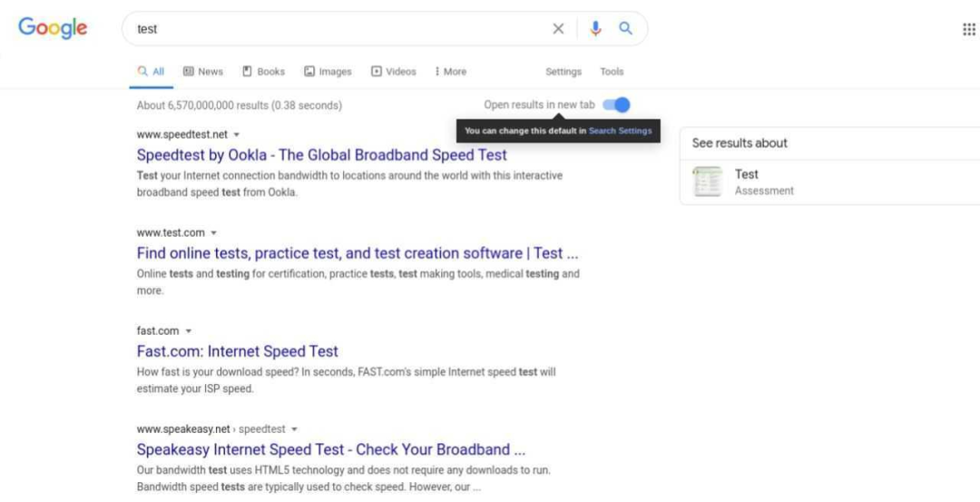Viewport: 980px width, 502px height.
Task: Expand dropdown arrow next to www.speedtest.net
Action: click(237, 134)
